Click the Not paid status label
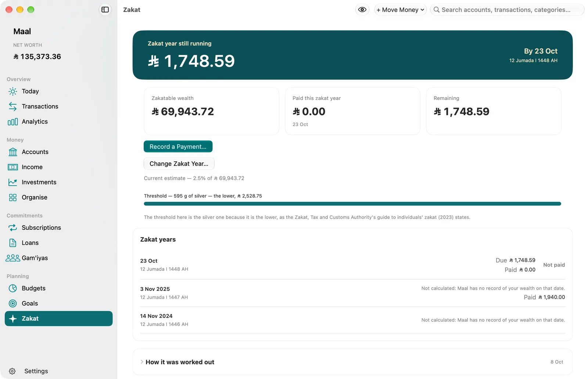 click(554, 265)
